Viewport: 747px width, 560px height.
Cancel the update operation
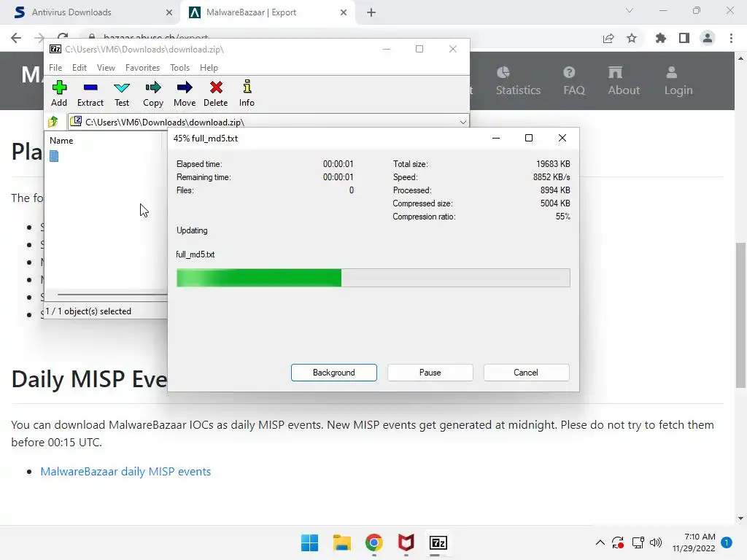point(526,373)
